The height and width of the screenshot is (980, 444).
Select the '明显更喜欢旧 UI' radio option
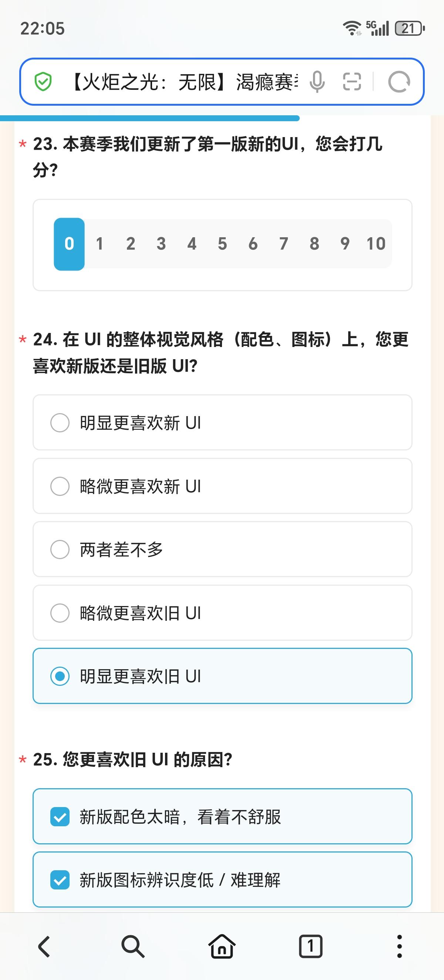[x=60, y=676]
